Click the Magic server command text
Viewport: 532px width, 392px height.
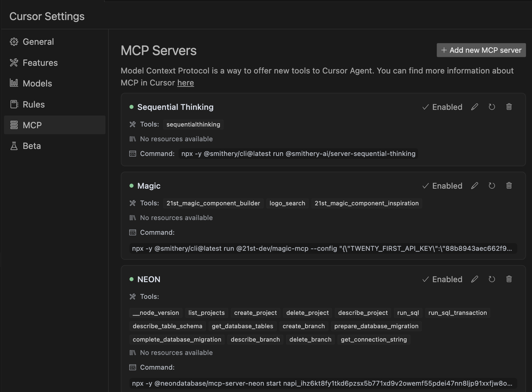322,248
